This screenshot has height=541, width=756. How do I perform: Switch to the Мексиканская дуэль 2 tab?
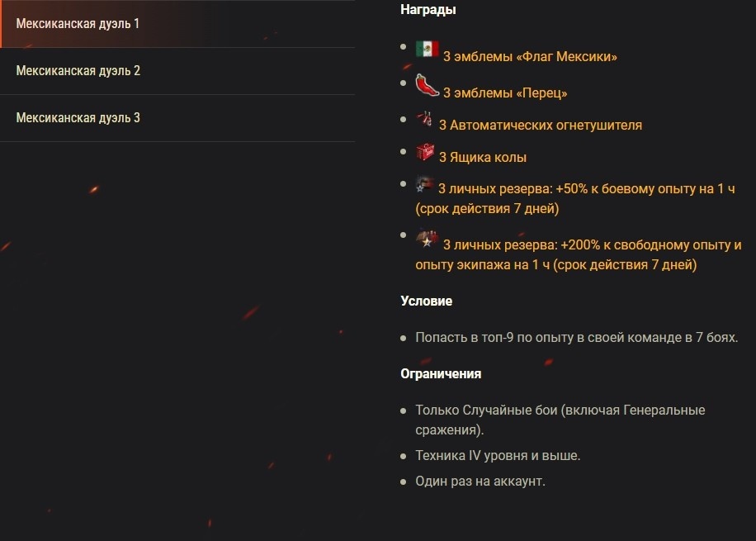[177, 71]
